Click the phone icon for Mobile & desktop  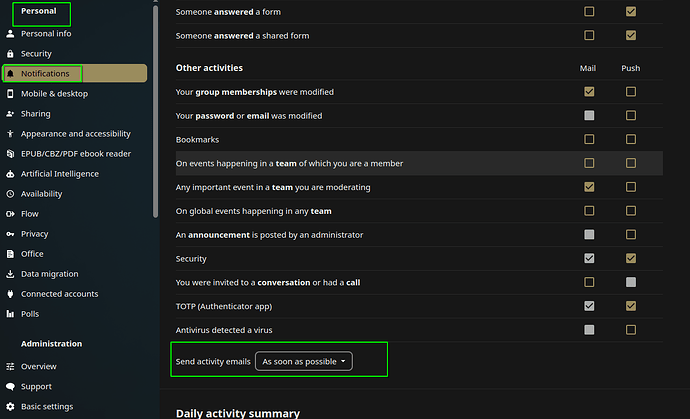(10, 94)
